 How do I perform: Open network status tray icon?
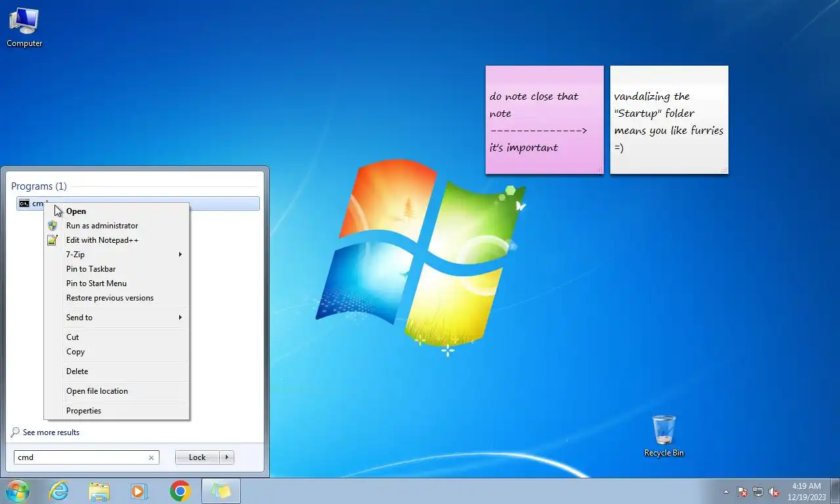point(758,492)
